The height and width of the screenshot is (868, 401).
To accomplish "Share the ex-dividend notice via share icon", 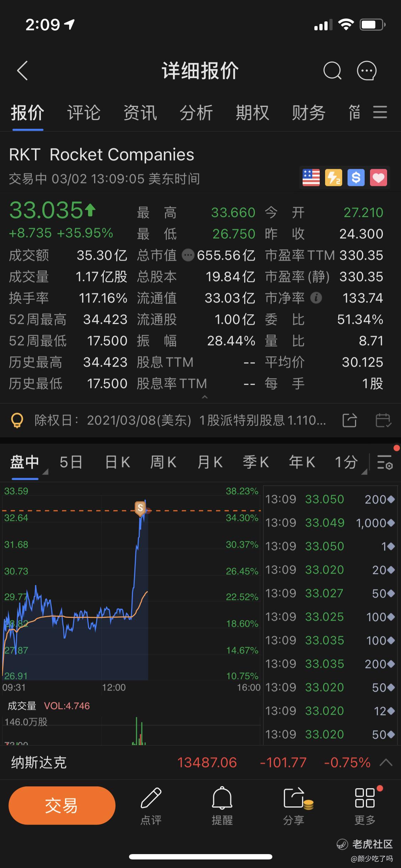I will tap(349, 420).
